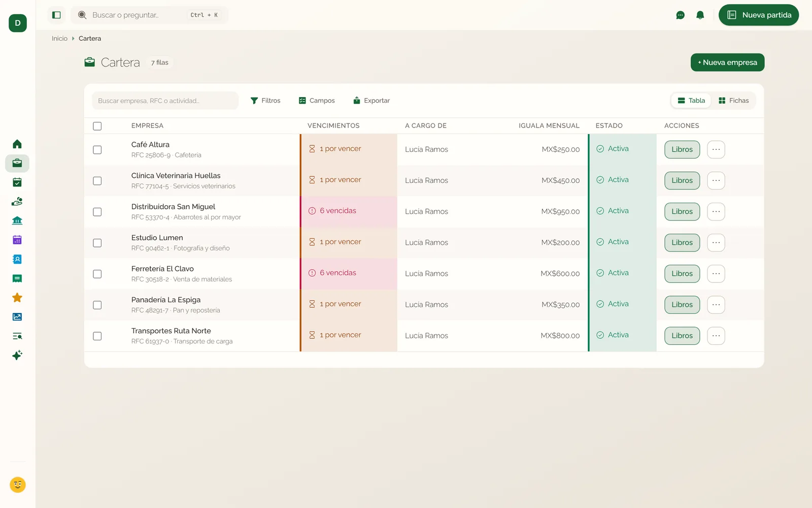Open the green receipt sidebar icon
812x508 pixels.
pyautogui.click(x=17, y=278)
